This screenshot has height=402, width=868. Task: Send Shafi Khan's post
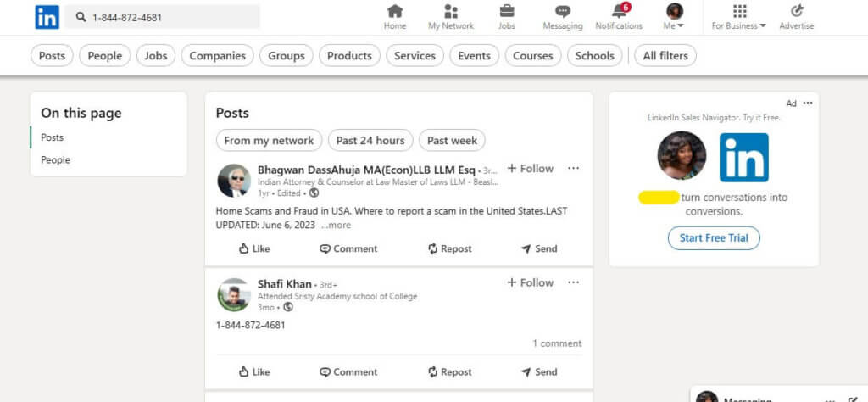539,371
